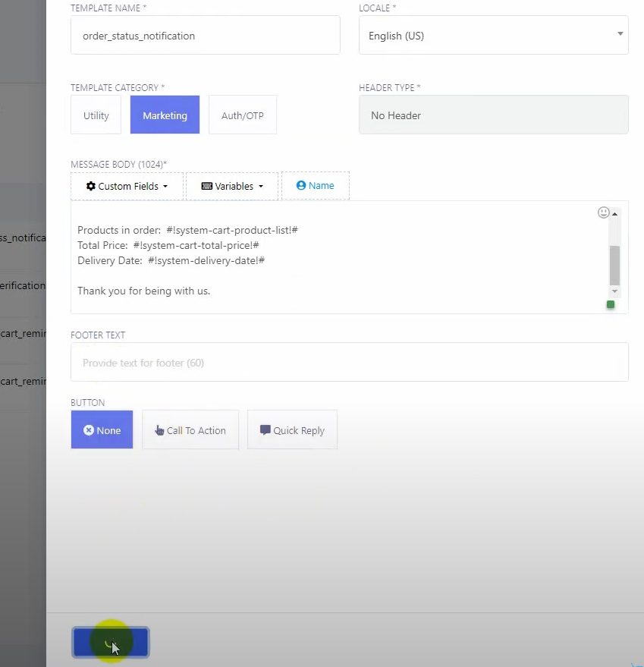
Task: Click the Template Name input field
Action: (205, 36)
